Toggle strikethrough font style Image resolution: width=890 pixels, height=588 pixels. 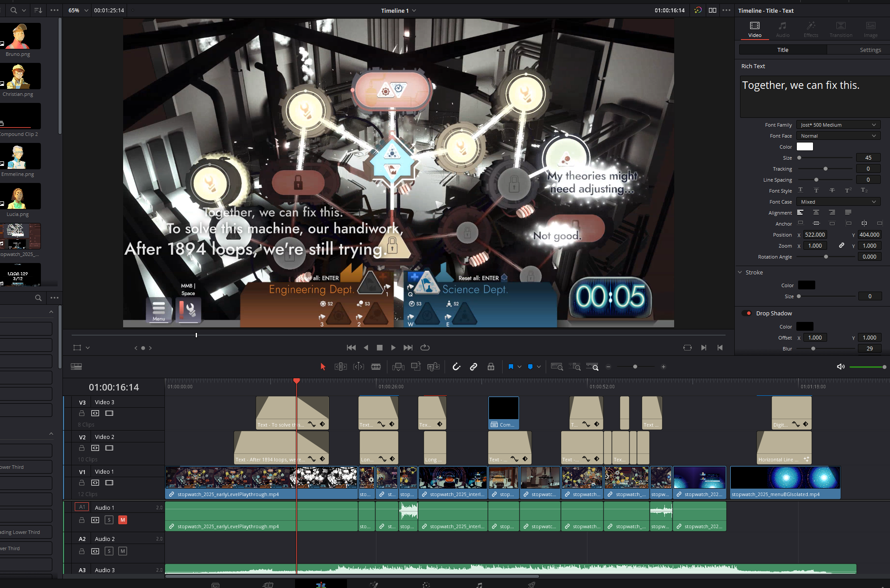832,190
